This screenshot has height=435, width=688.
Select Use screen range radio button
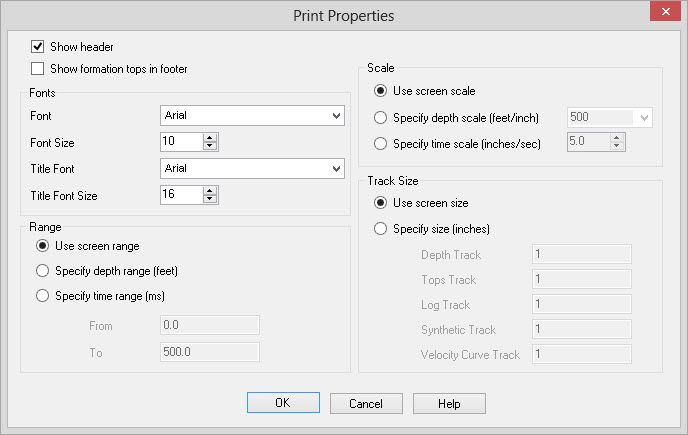(x=42, y=246)
